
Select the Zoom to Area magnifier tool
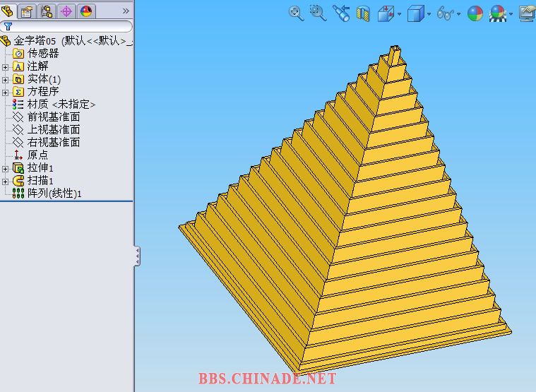318,13
